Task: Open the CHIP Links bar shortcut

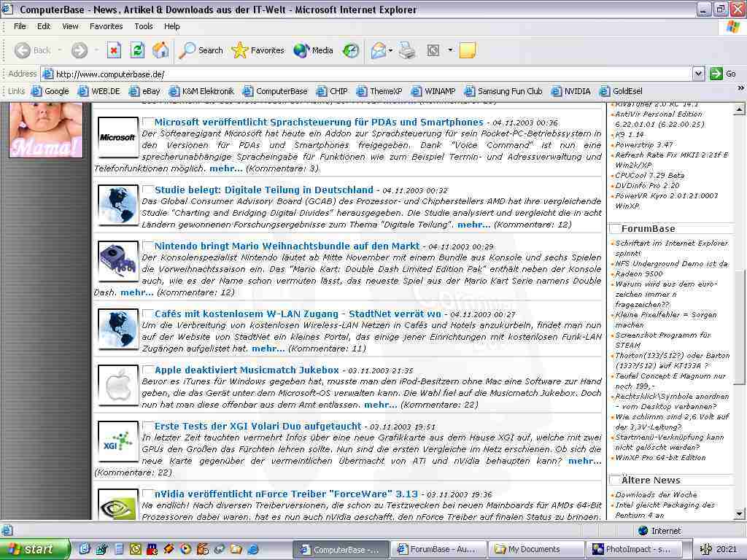Action: pyautogui.click(x=332, y=91)
